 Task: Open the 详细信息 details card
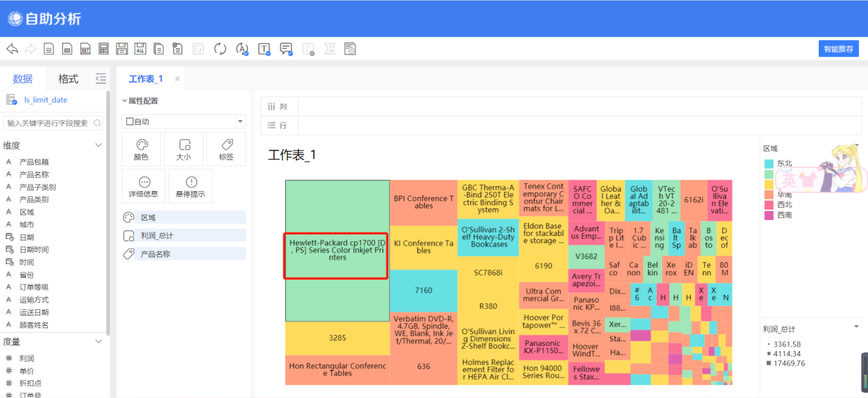143,186
